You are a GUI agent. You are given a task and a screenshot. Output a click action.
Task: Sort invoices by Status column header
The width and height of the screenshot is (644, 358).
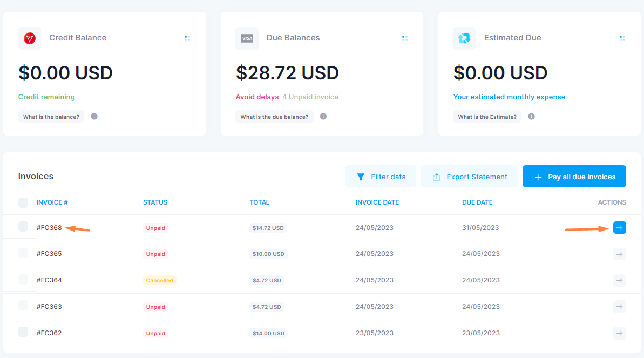click(155, 202)
